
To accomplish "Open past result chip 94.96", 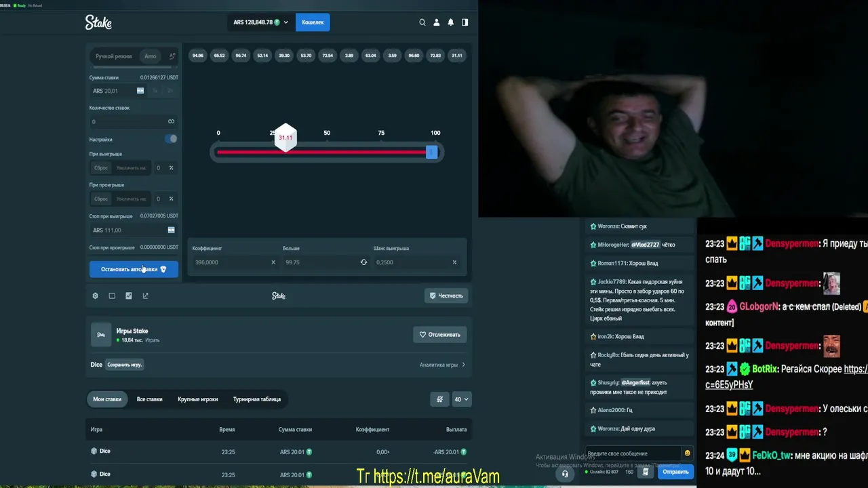I will tap(197, 56).
